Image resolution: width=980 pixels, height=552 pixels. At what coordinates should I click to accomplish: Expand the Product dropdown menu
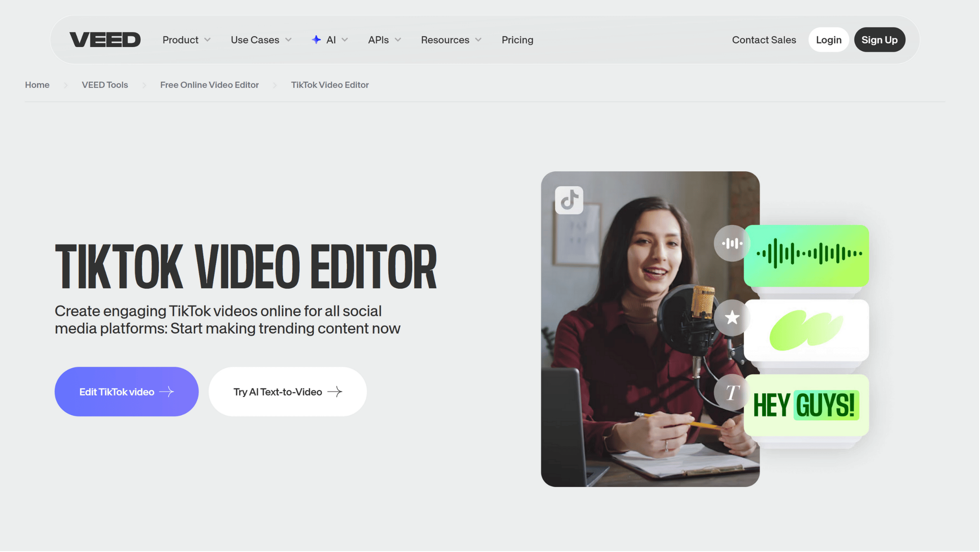pos(187,40)
